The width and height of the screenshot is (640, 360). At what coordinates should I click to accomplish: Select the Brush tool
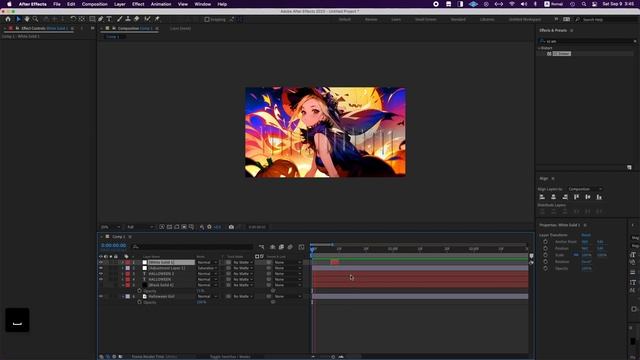(119, 19)
